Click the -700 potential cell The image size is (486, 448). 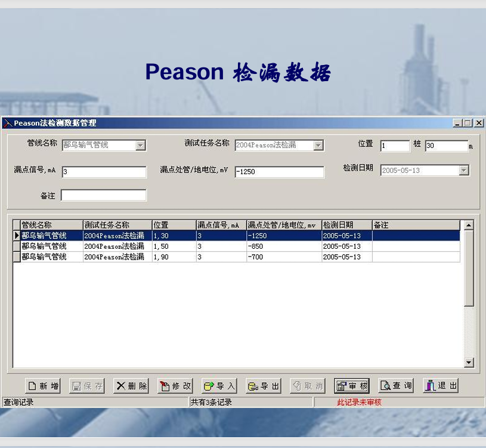pyautogui.click(x=284, y=257)
